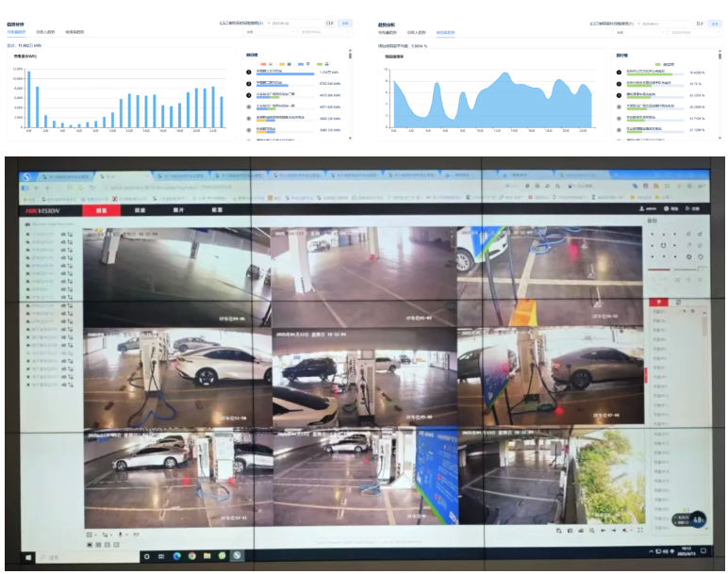Open the red preset tab under PTZ controls
Screen dimensions: 728x574
pos(658,303)
